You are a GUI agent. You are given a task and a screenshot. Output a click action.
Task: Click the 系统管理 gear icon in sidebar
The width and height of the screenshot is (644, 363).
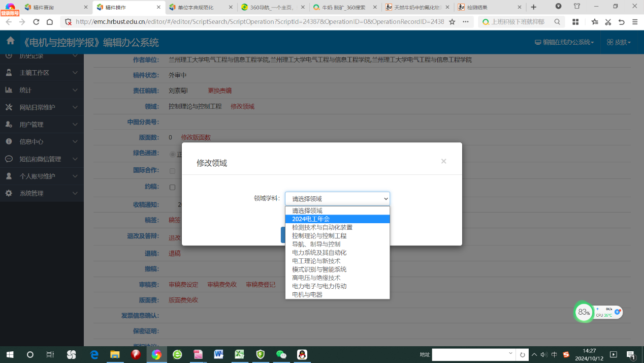pos(9,193)
